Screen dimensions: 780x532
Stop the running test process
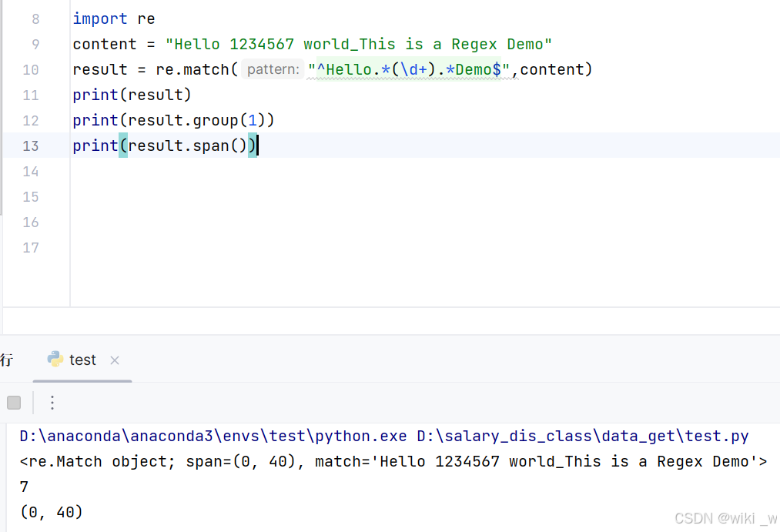(x=14, y=402)
